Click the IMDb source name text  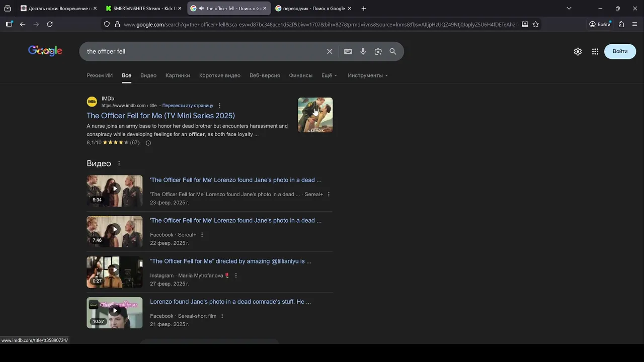point(108,99)
